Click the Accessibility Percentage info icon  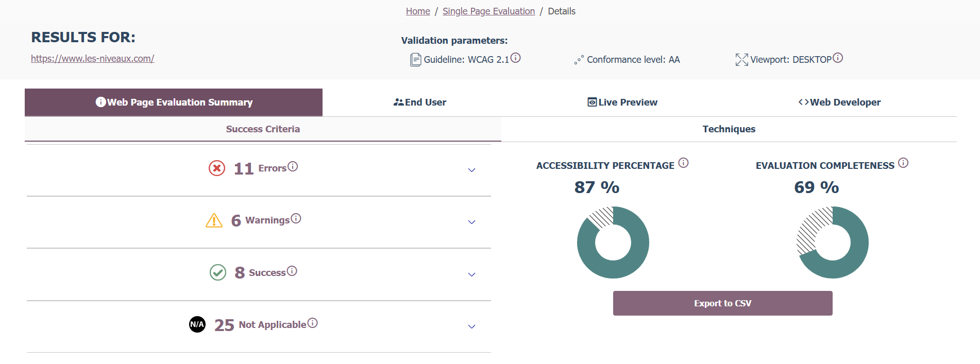pyautogui.click(x=683, y=163)
